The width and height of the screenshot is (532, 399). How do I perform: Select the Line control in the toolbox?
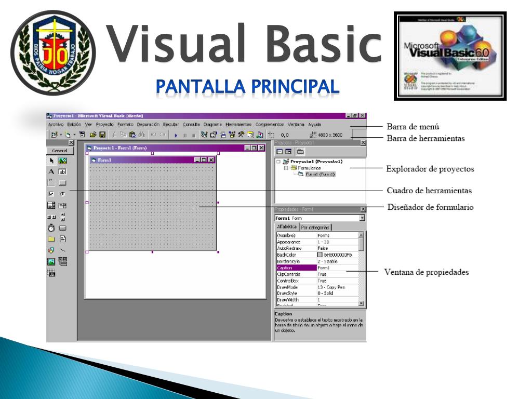[63, 250]
